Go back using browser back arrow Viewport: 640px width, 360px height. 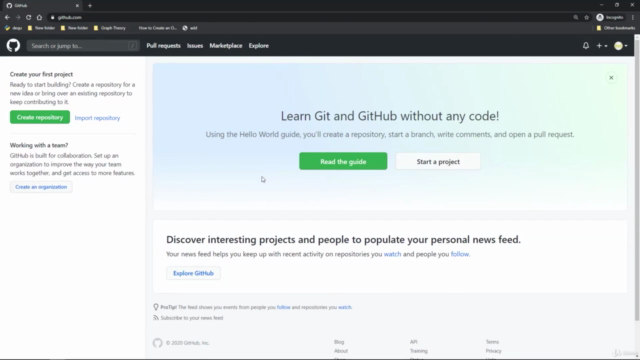pyautogui.click(x=7, y=17)
